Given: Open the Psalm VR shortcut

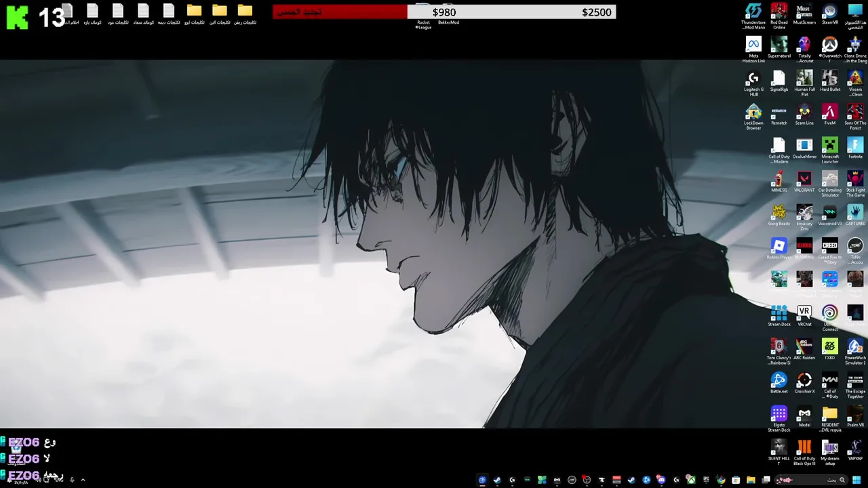Looking at the screenshot, I should click(x=855, y=417).
